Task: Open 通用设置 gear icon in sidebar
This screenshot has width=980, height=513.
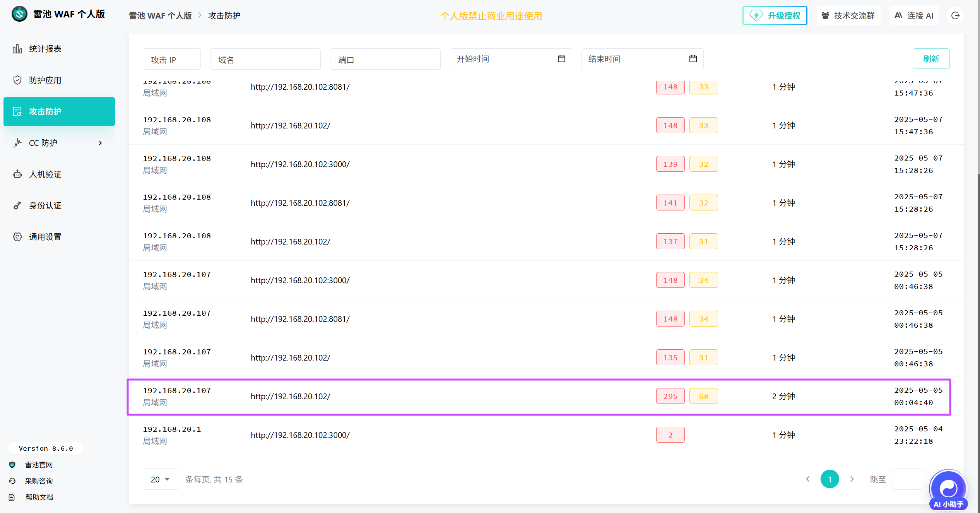Action: (17, 237)
